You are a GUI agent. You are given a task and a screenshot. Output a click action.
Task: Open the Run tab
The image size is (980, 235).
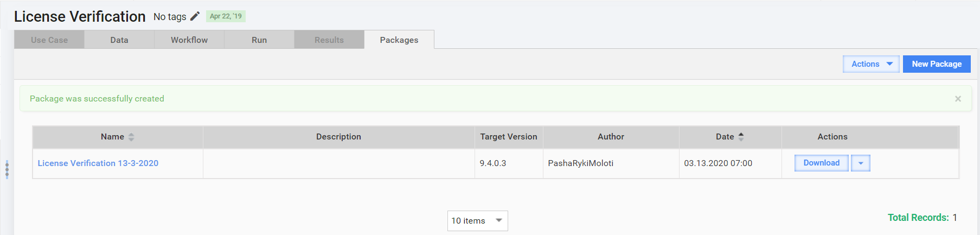[259, 40]
